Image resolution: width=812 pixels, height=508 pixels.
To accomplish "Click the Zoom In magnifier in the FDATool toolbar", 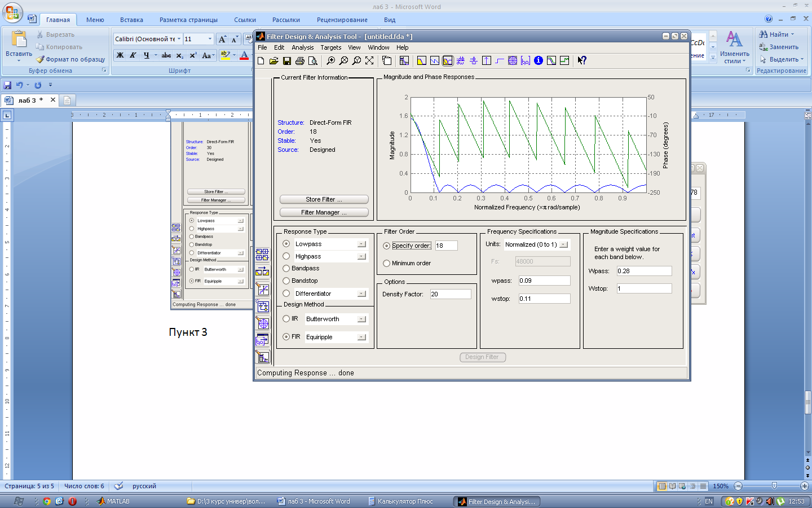I will 331,60.
